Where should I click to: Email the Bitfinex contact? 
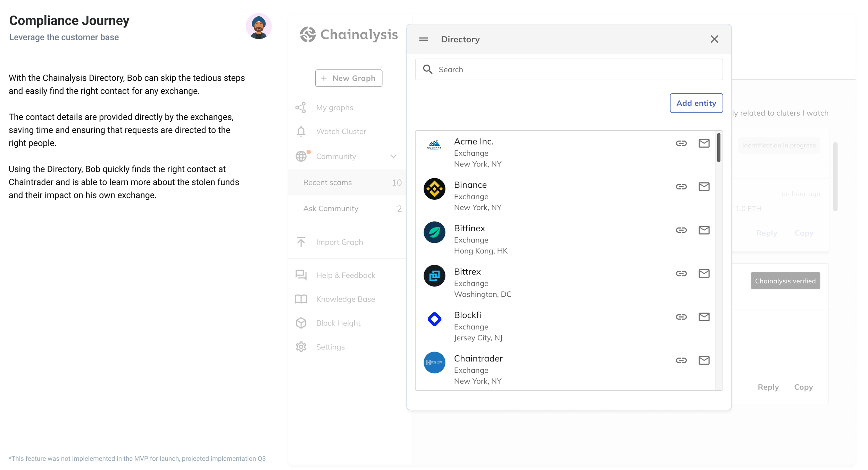704,230
